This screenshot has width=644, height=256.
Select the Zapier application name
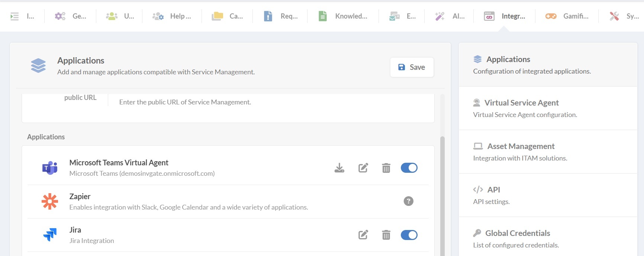(x=80, y=197)
